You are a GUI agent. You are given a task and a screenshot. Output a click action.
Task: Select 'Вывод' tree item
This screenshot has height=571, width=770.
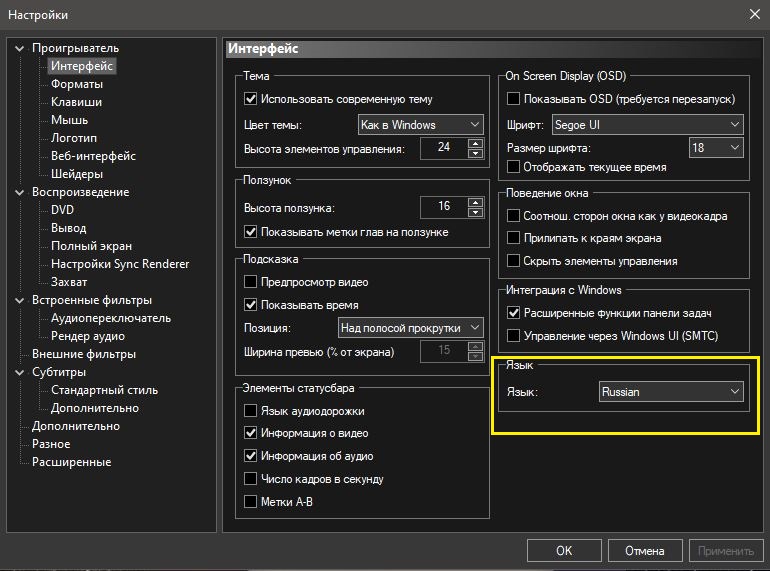[x=69, y=228]
